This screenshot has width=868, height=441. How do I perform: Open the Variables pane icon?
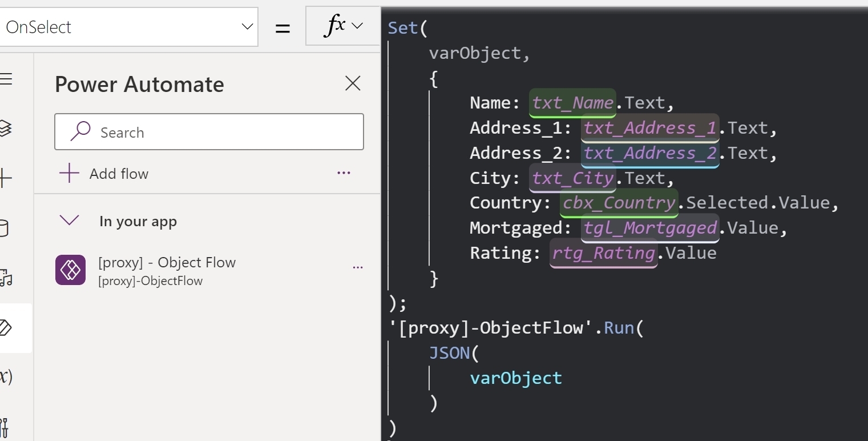point(7,376)
